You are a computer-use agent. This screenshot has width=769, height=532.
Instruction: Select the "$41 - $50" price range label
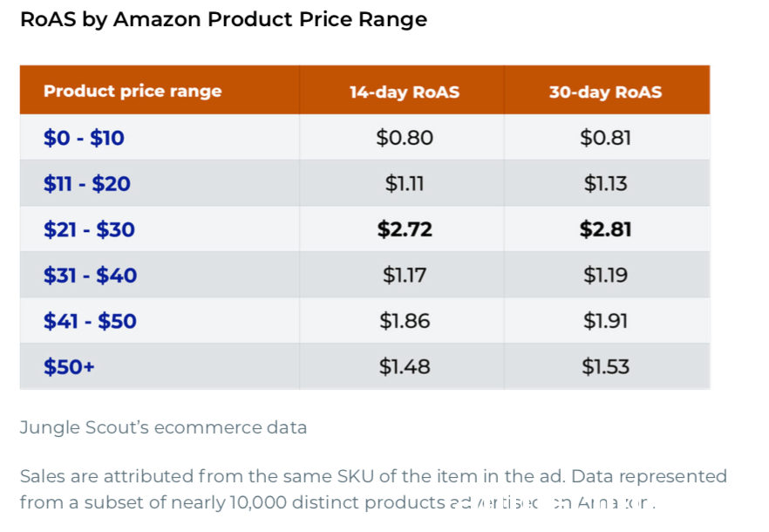(90, 321)
